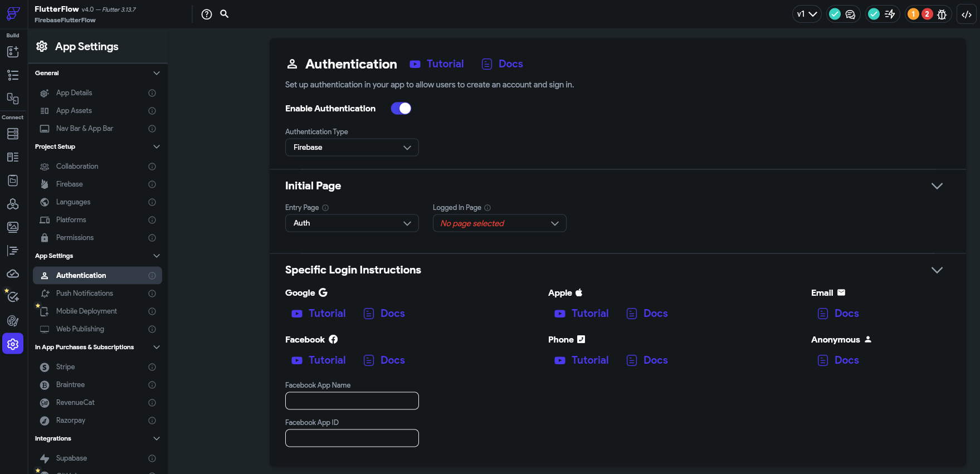Open the Cloud Functions sidebar icon
The height and width of the screenshot is (474, 980).
[13, 274]
